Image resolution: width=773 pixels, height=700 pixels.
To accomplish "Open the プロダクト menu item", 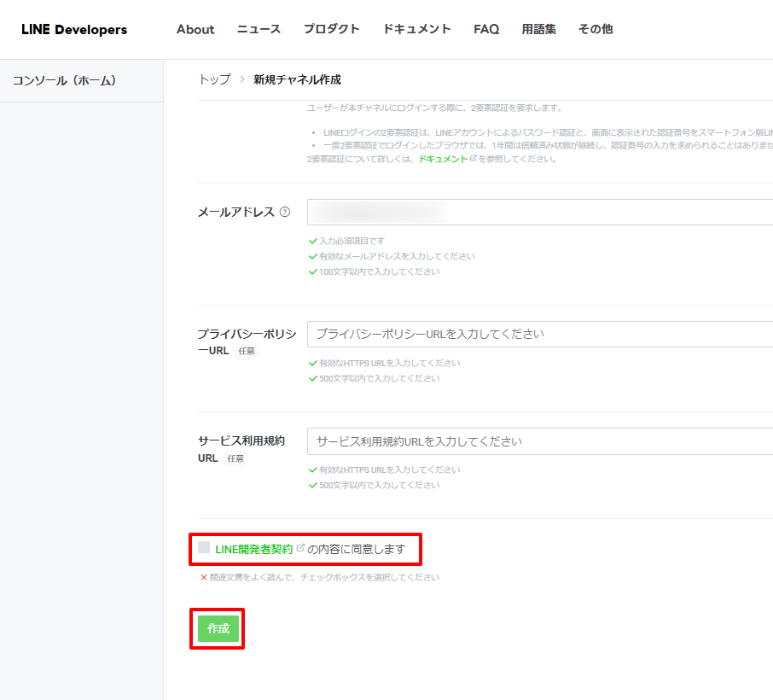I will pyautogui.click(x=331, y=30).
